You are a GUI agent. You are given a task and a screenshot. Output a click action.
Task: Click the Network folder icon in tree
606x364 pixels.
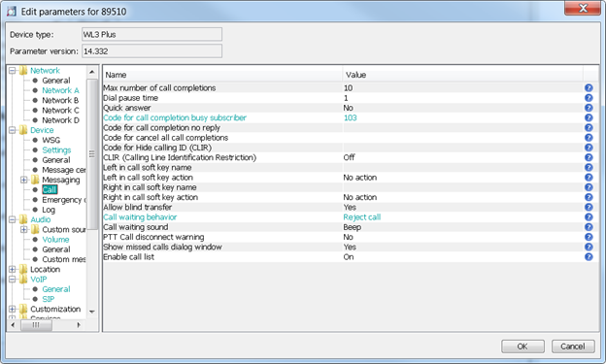pos(23,70)
